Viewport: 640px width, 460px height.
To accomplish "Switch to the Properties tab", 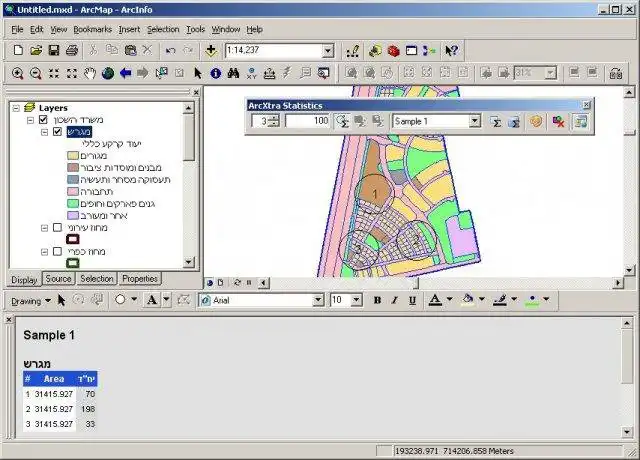I will coord(140,279).
